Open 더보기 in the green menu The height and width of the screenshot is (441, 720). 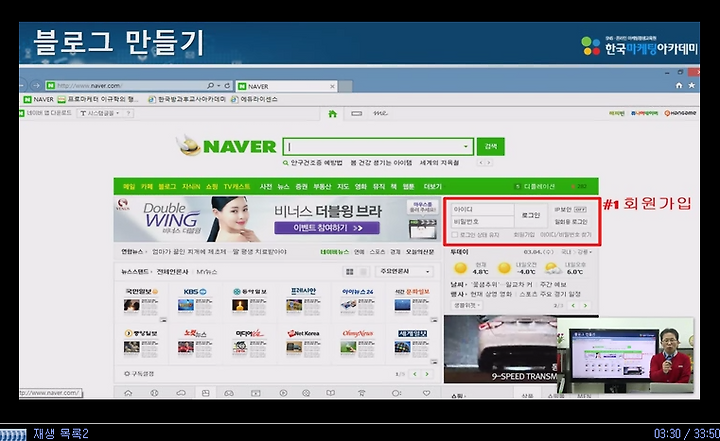(433, 187)
